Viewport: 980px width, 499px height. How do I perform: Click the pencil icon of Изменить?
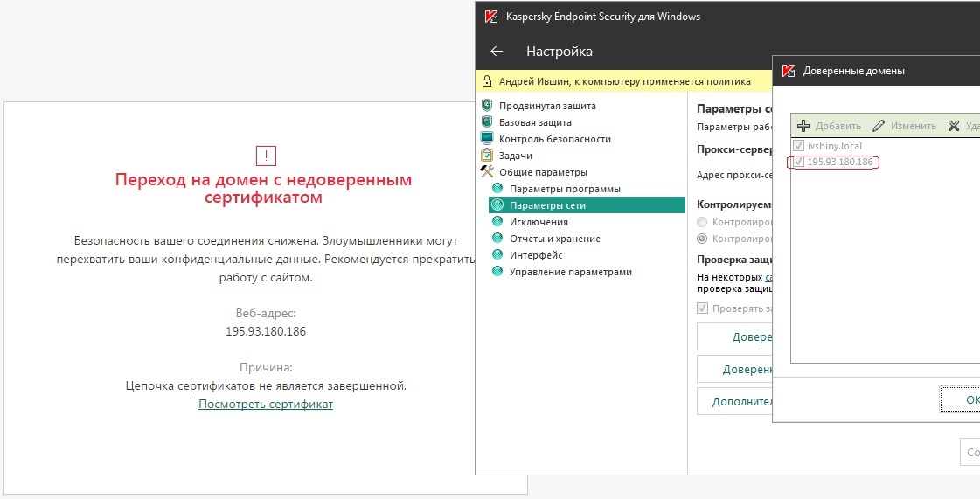click(x=879, y=126)
